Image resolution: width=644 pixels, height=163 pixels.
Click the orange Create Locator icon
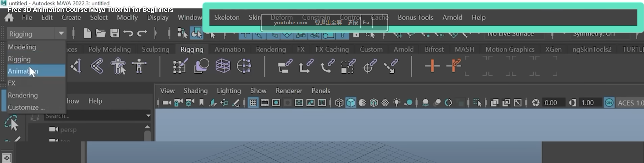(432, 66)
